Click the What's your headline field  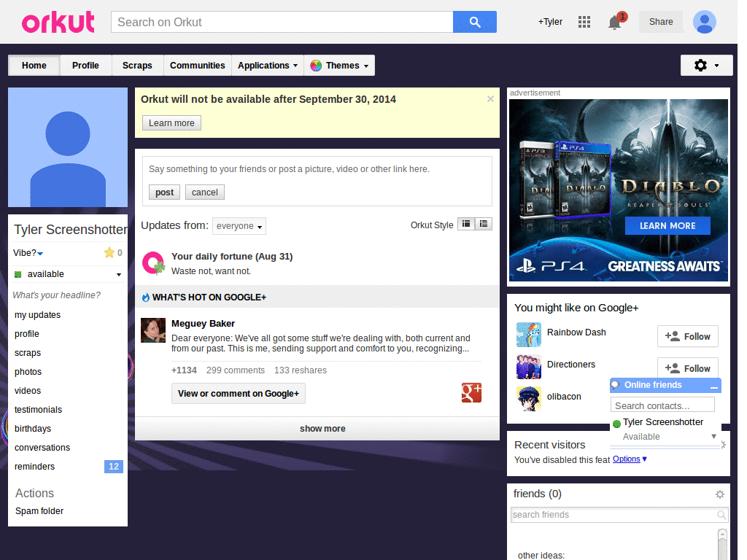pos(57,295)
